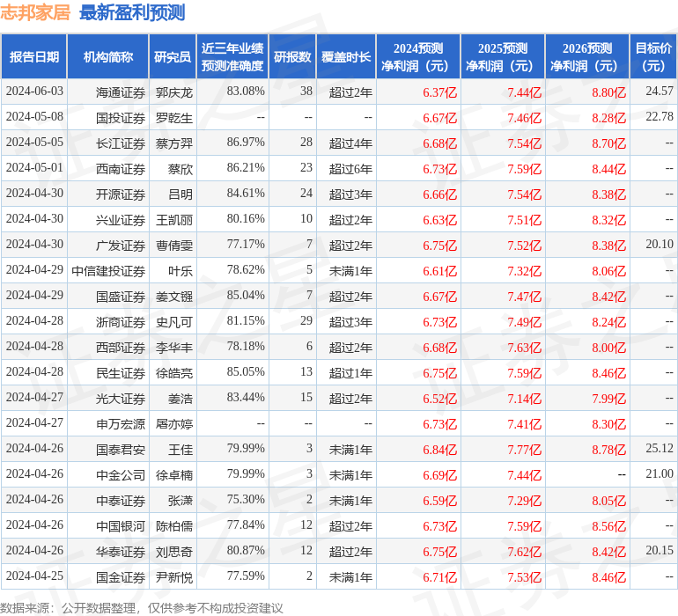
Task: Click the 85.04% accuracy value
Action: point(246,296)
